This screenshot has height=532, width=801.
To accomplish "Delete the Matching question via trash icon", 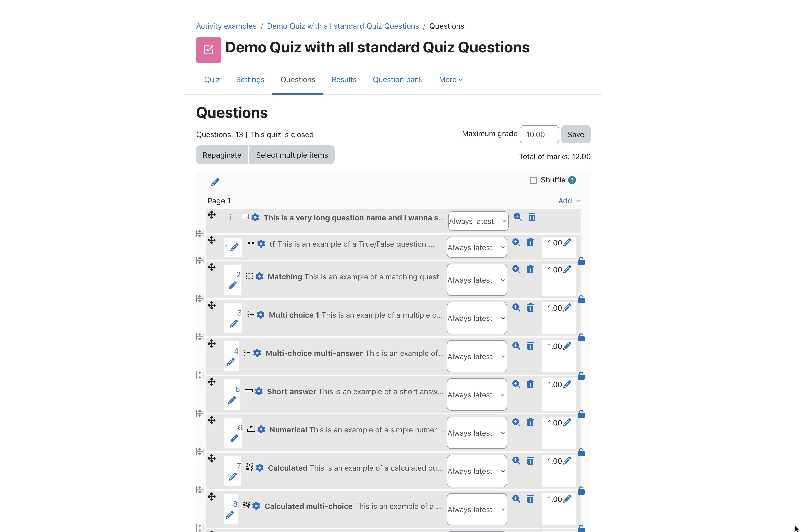I will coord(530,269).
